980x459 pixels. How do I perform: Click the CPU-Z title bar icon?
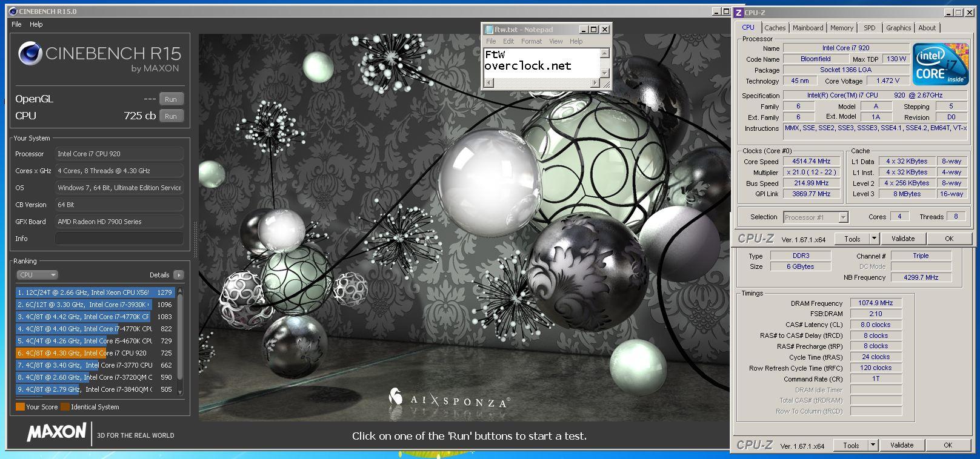(739, 13)
